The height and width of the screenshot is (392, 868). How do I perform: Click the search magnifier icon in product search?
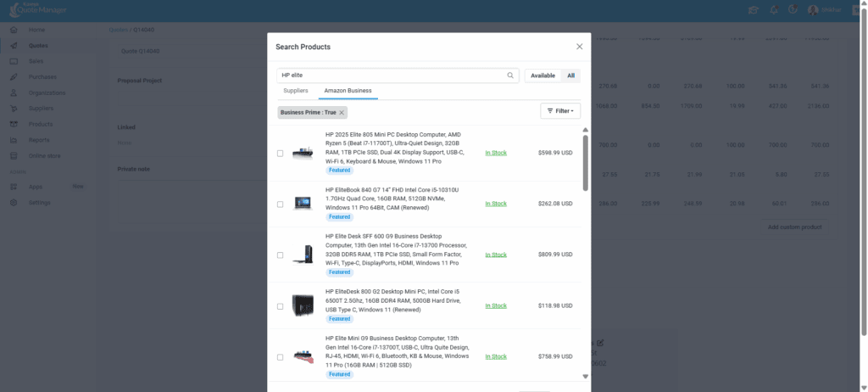coord(510,76)
